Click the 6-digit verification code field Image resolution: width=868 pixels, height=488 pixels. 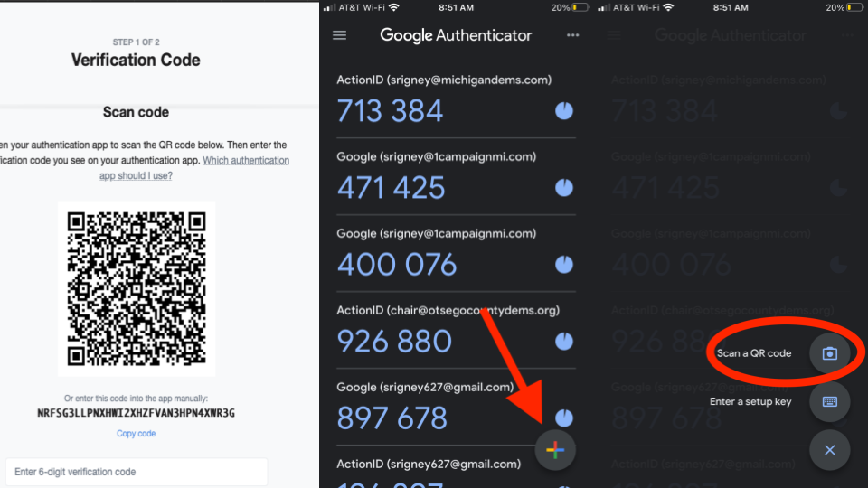(x=137, y=472)
